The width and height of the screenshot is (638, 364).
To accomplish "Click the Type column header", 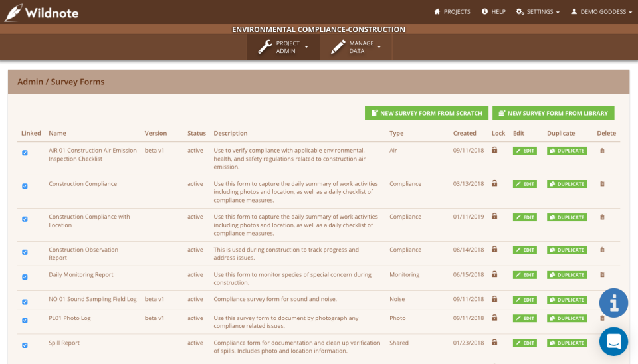I will (x=396, y=133).
